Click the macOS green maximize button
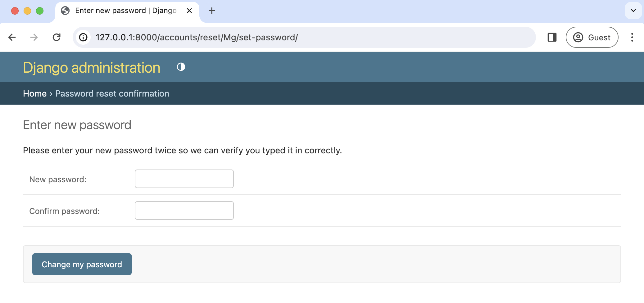Viewport: 644px width, 303px height. pos(40,11)
